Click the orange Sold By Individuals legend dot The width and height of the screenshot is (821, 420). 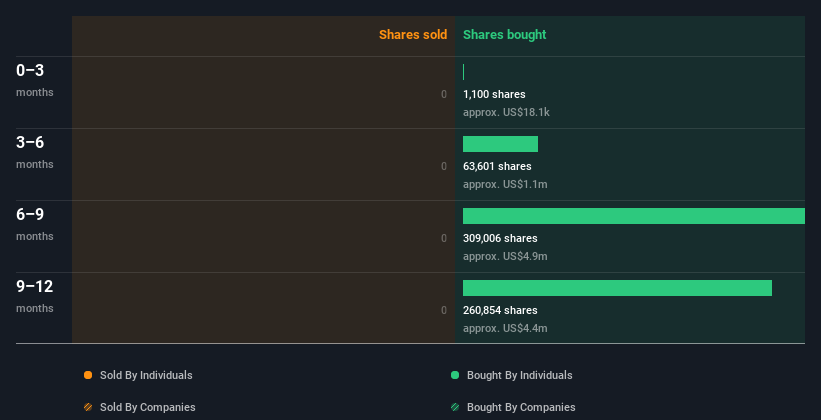pos(88,375)
